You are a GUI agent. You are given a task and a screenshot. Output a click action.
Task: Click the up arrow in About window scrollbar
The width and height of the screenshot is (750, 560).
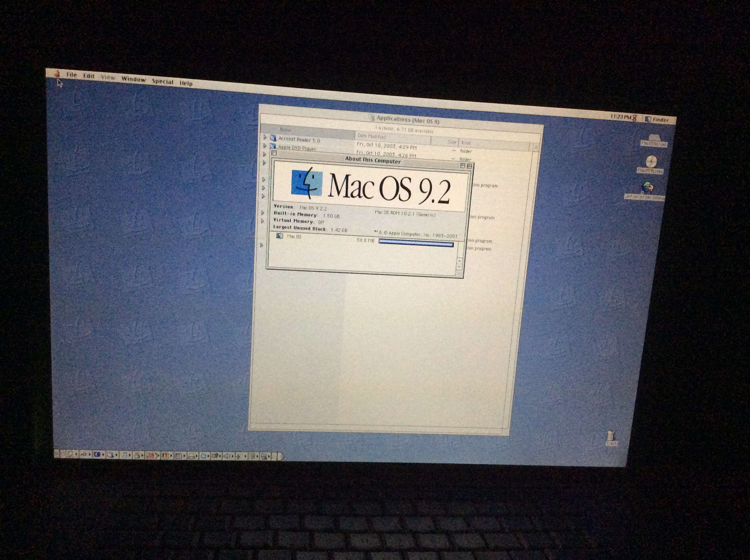point(459,261)
